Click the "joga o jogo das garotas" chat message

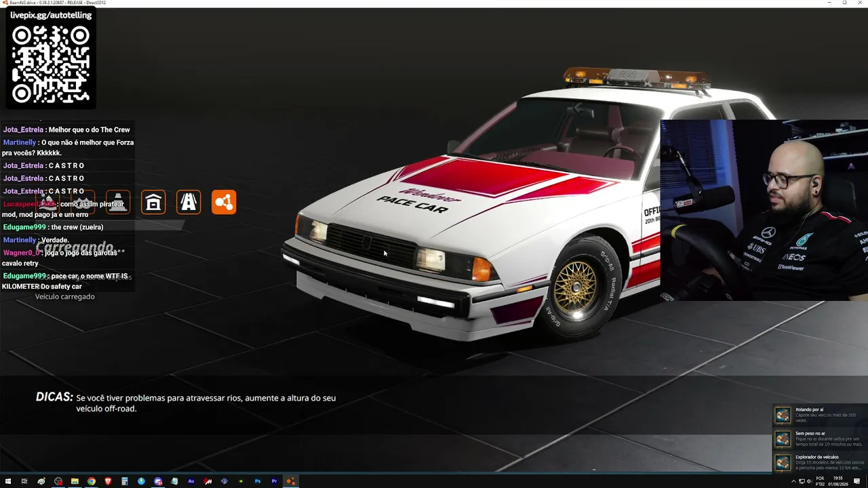click(60, 258)
